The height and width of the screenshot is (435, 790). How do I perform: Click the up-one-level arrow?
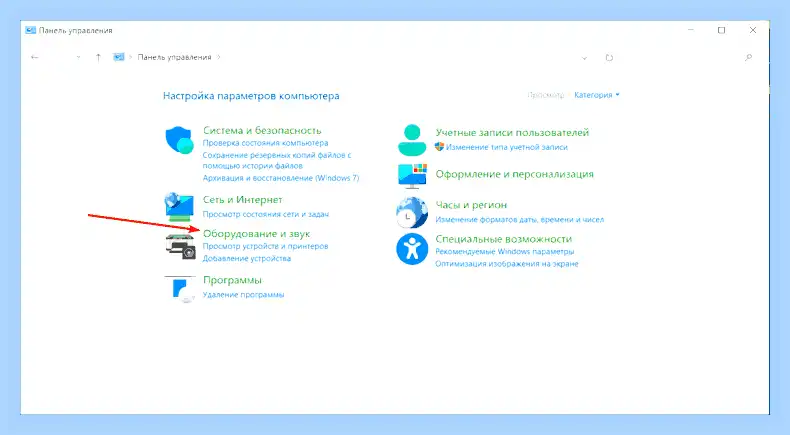98,57
